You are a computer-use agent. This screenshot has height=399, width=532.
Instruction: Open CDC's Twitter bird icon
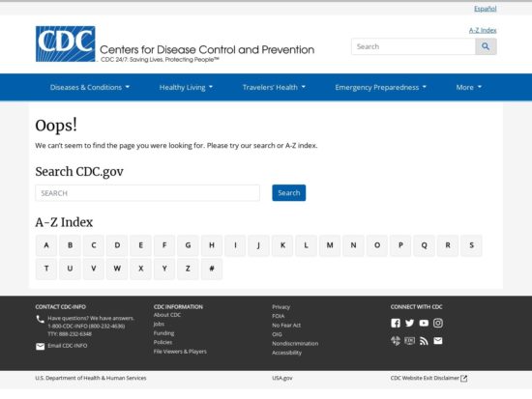[x=409, y=323]
